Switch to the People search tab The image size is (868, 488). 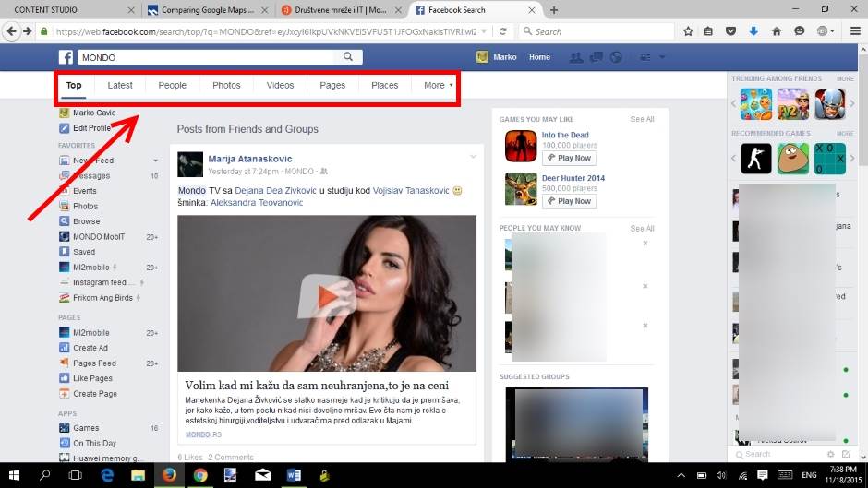click(172, 85)
